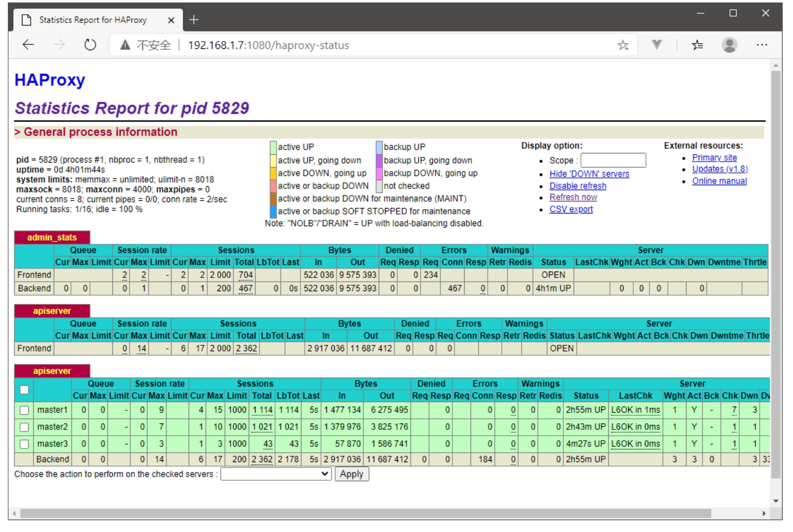The height and width of the screenshot is (532, 793).
Task: Click the browser back arrow
Action: point(28,45)
